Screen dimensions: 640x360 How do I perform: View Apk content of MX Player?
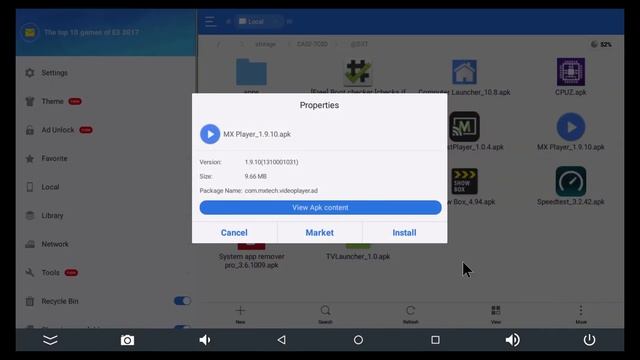pos(320,207)
